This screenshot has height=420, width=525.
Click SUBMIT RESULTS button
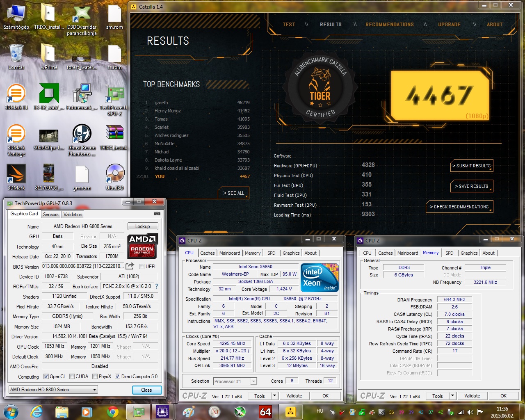[x=472, y=166]
